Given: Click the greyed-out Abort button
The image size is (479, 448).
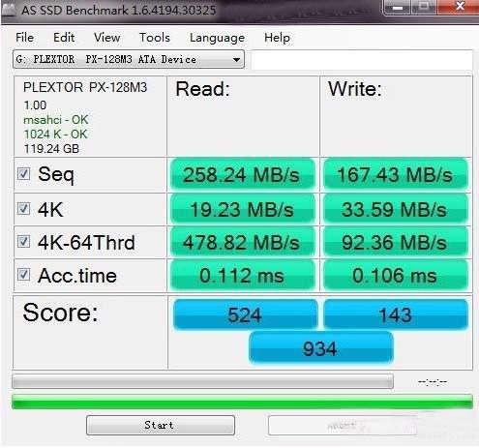Looking at the screenshot, I should [x=342, y=425].
